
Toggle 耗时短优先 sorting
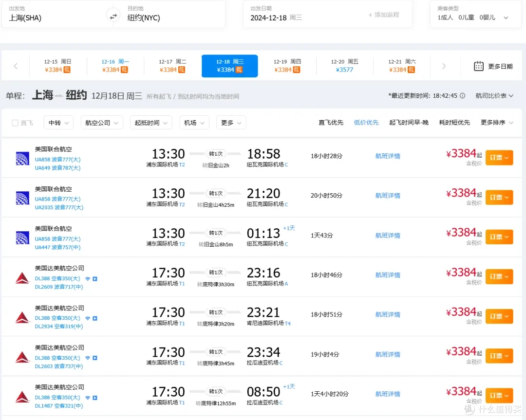[454, 123]
